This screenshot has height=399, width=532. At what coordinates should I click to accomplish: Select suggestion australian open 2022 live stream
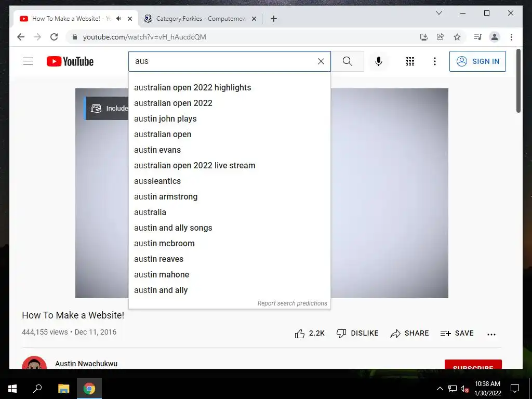pyautogui.click(x=230, y=166)
